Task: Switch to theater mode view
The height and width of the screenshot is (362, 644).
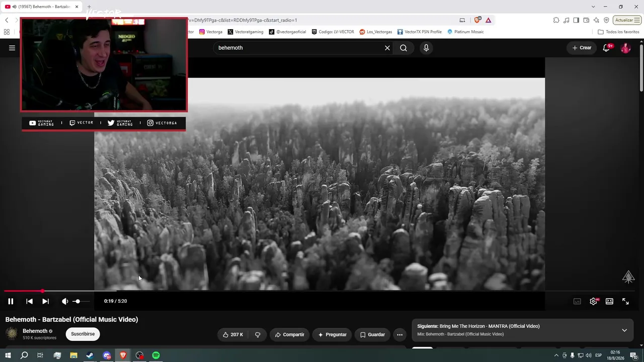Action: (x=609, y=301)
